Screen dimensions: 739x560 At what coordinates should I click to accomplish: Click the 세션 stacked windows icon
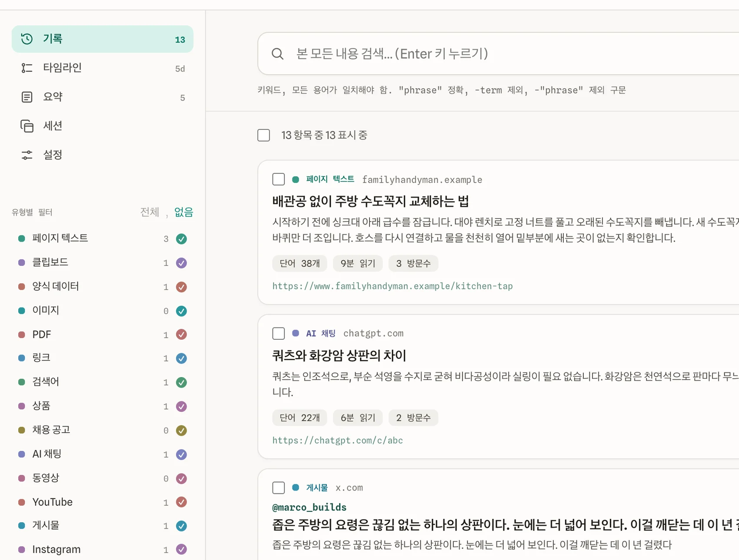27,126
